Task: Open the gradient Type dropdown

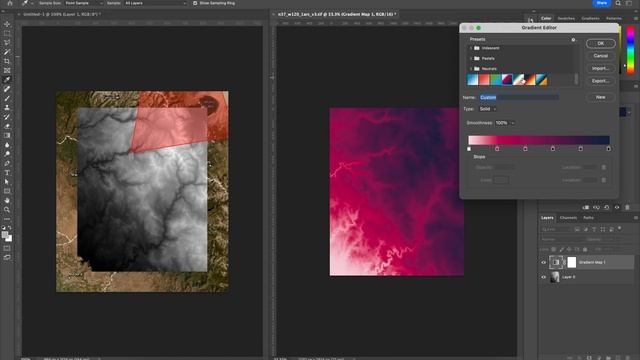Action: 488,109
